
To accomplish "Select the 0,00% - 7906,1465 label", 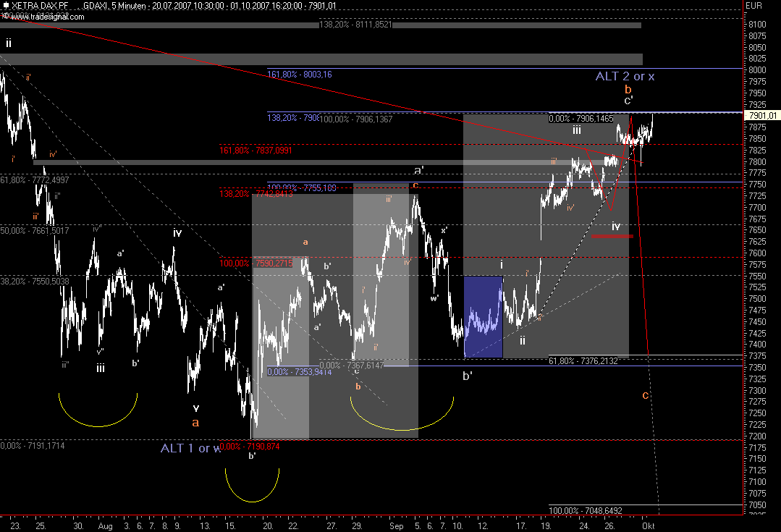I will point(581,118).
